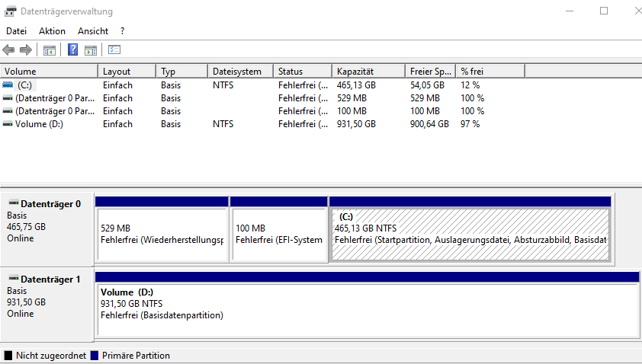642x364 pixels.
Task: Open the blue Help toolbar icon
Action: 73,50
